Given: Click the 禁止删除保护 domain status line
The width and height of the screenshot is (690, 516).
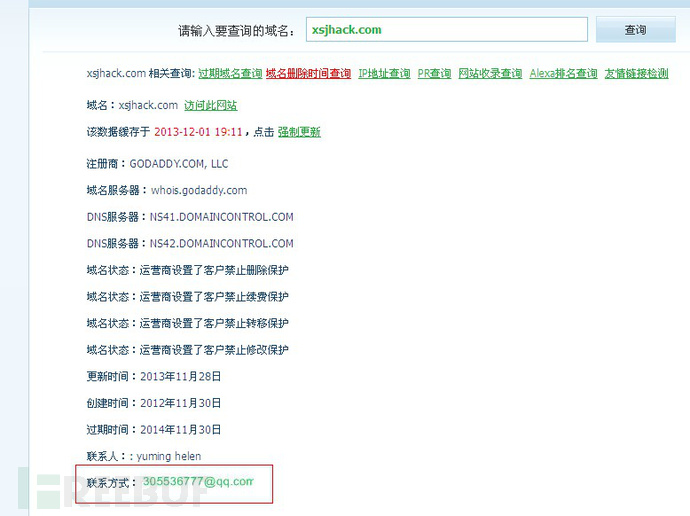Looking at the screenshot, I should [187, 270].
